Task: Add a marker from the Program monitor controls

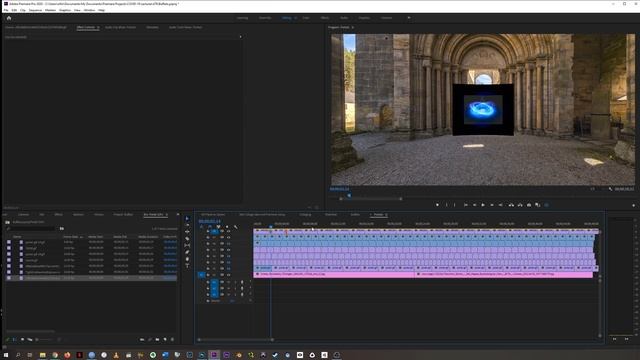Action: pyautogui.click(x=437, y=205)
